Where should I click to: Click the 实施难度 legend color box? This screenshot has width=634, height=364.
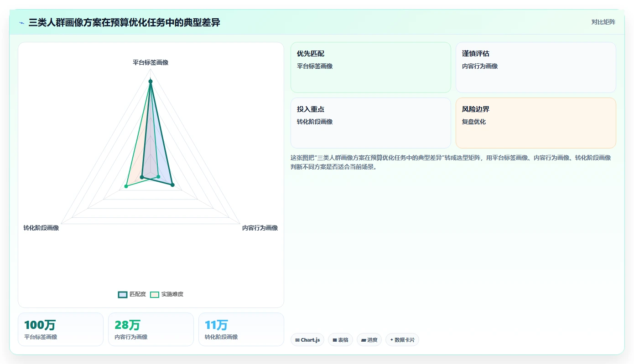(x=155, y=294)
